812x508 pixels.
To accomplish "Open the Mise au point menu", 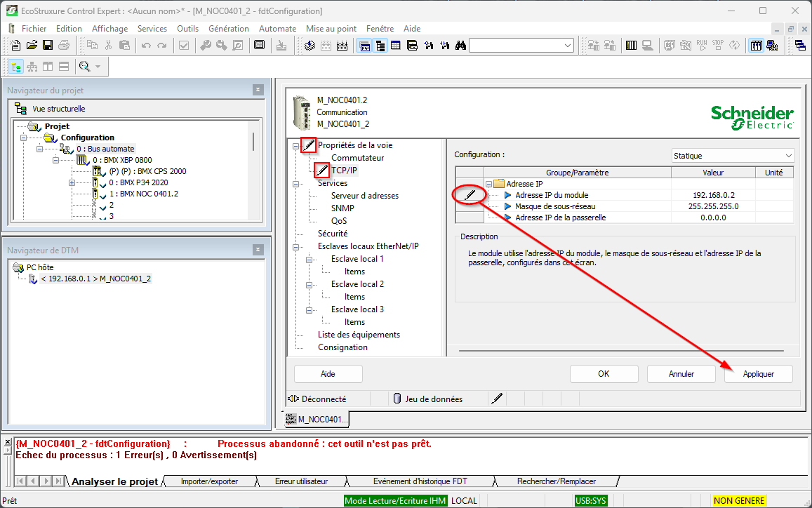I will pos(331,29).
